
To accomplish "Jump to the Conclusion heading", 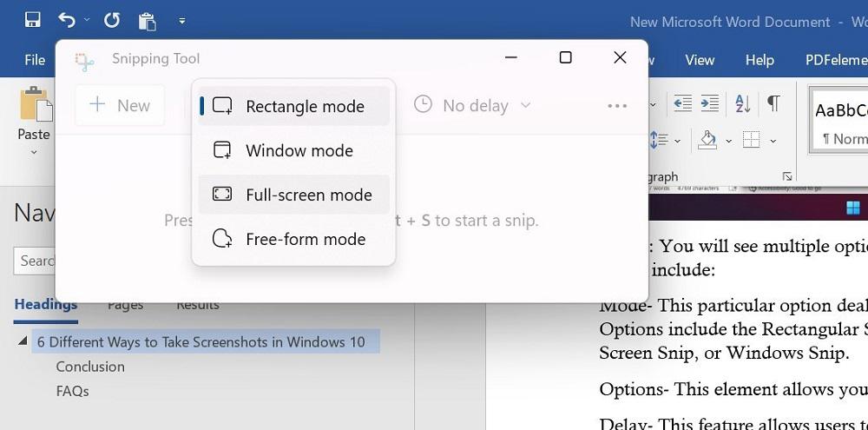I will pos(90,367).
